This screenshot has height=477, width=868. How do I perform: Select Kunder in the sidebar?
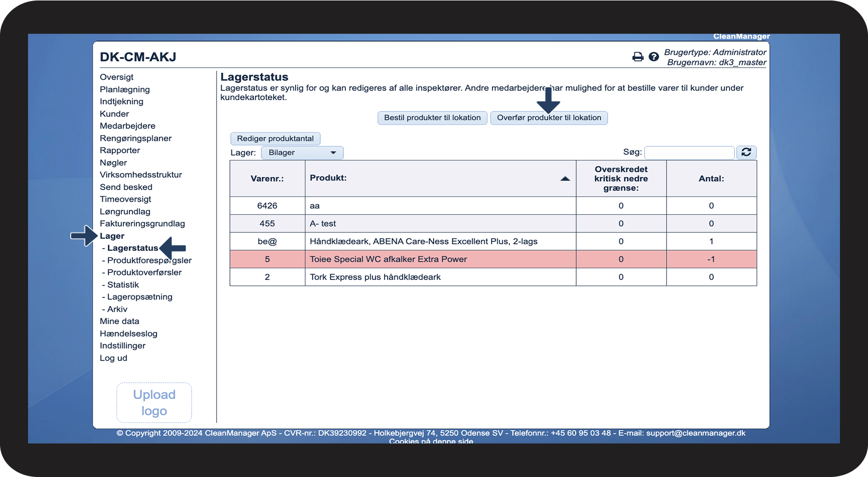(114, 114)
